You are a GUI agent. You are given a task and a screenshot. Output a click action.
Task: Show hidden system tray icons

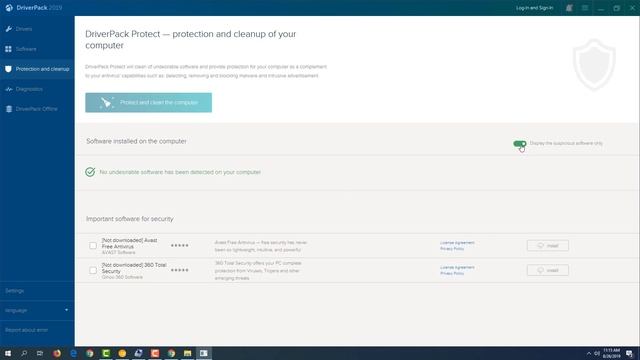tap(589, 353)
